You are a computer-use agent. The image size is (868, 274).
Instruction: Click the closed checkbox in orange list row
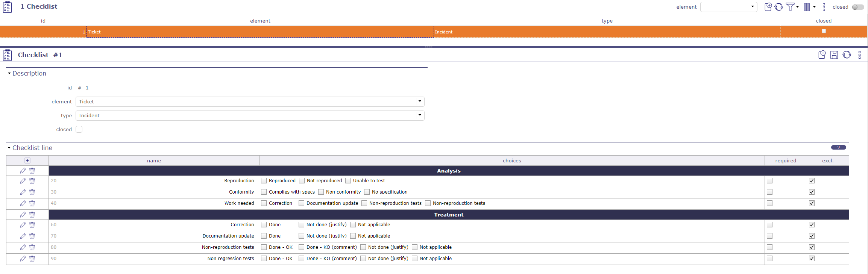tap(824, 31)
